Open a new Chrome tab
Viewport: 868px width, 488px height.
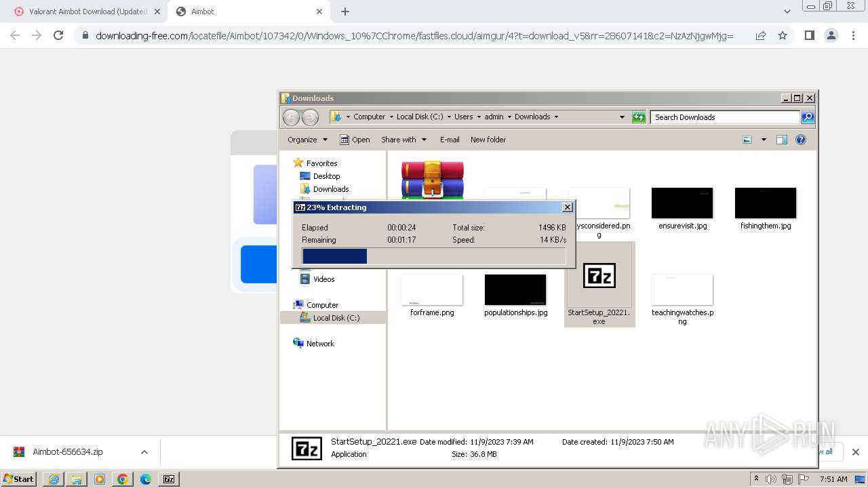345,12
